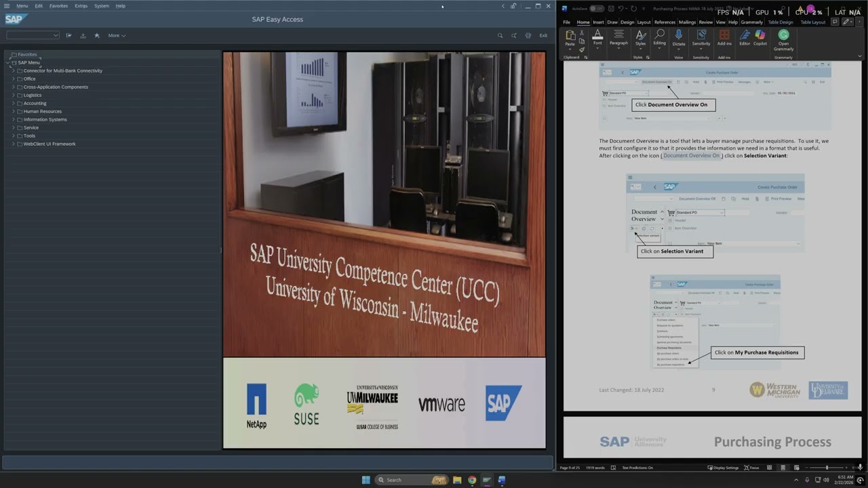Viewport: 868px width, 488px height.
Task: Click the SAP Exit button
Action: (543, 35)
